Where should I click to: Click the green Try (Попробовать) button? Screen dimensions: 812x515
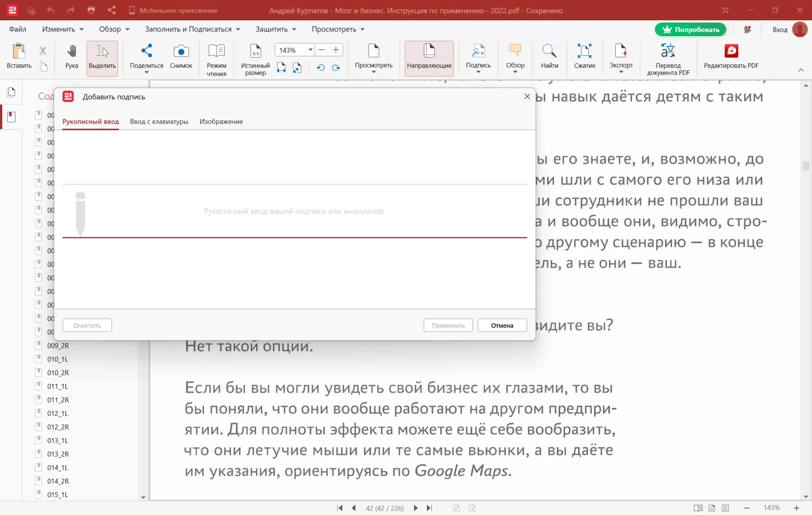(x=690, y=29)
